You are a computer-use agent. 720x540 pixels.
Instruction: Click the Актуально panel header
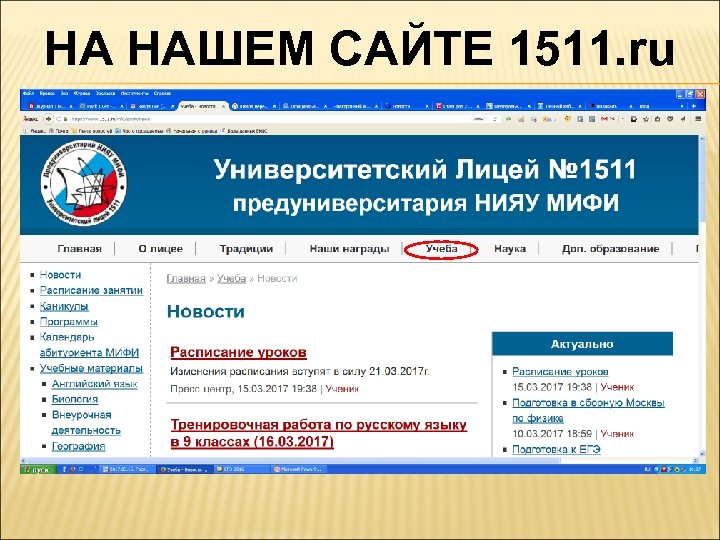[x=582, y=344]
